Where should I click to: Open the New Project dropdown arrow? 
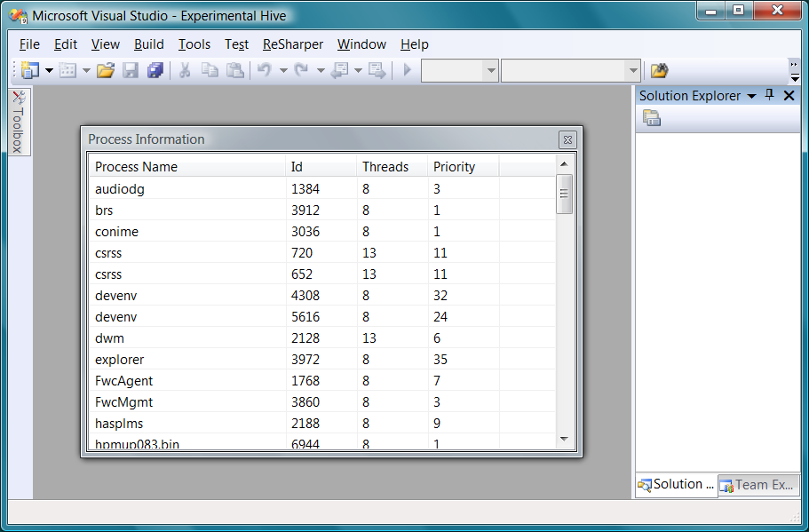[49, 70]
